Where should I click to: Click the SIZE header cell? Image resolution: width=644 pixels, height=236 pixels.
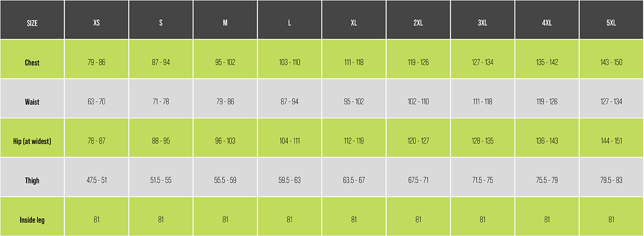[x=32, y=23]
